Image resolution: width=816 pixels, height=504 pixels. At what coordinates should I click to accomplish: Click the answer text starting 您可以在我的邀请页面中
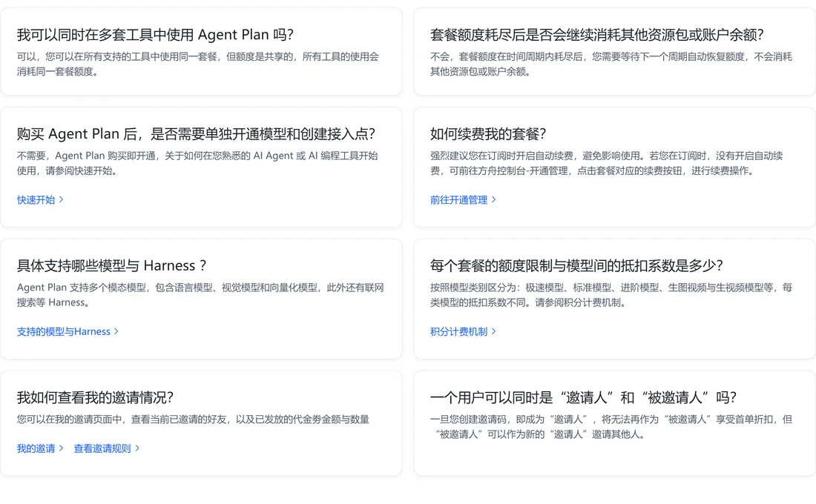pos(193,420)
